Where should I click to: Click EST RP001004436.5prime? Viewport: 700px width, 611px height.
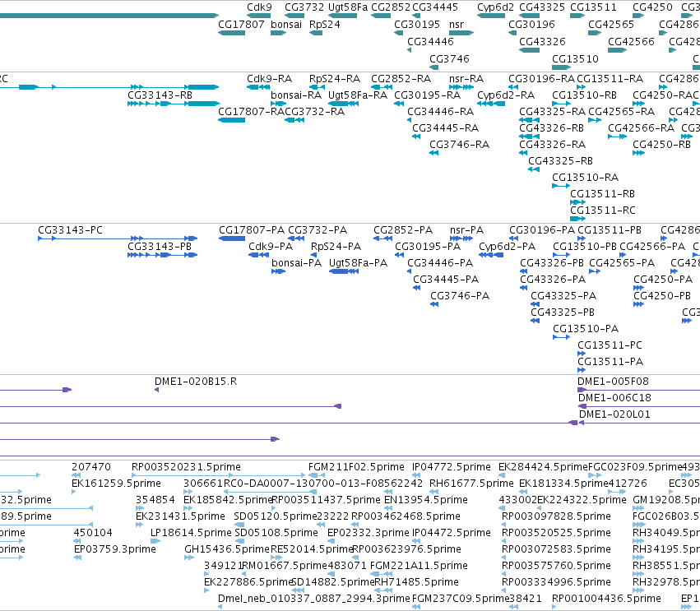point(606,599)
